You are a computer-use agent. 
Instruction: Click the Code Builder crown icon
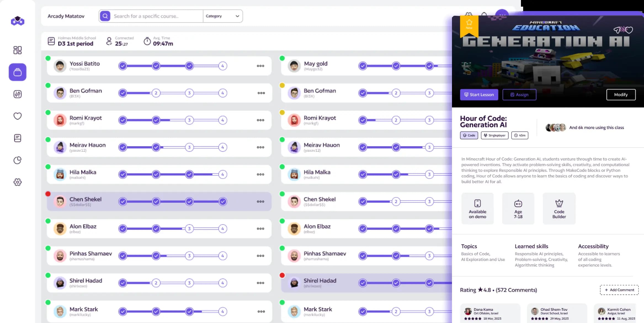pyautogui.click(x=559, y=203)
